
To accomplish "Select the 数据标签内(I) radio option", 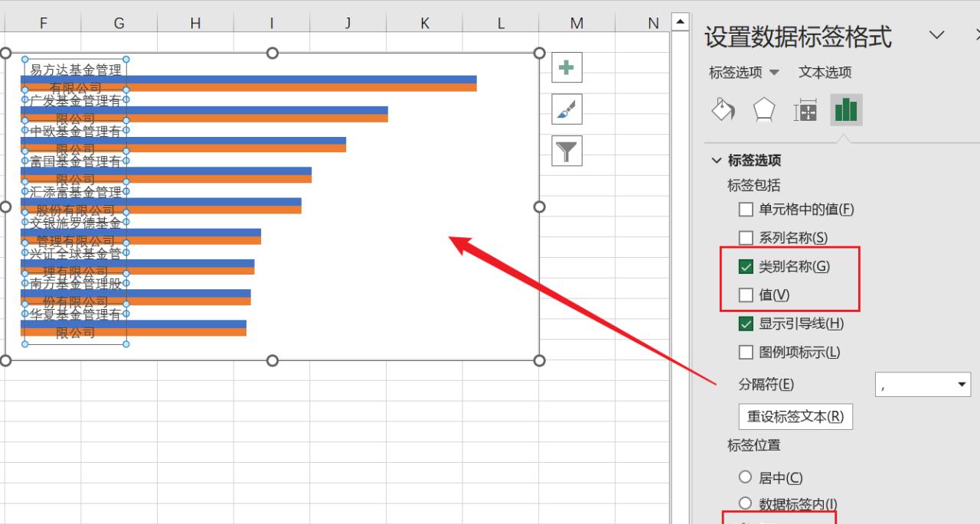I will click(x=745, y=503).
